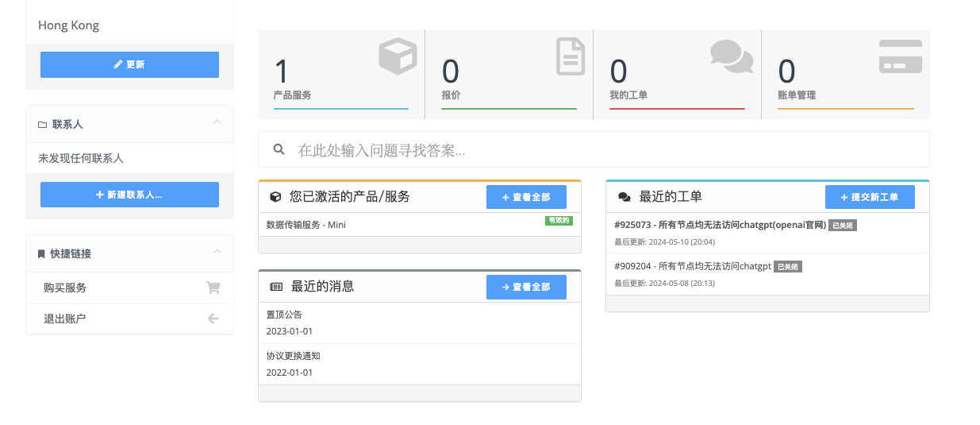Click the chat bubbles icon in 我的工单 tile
The width and height of the screenshot is (980, 425).
[731, 56]
